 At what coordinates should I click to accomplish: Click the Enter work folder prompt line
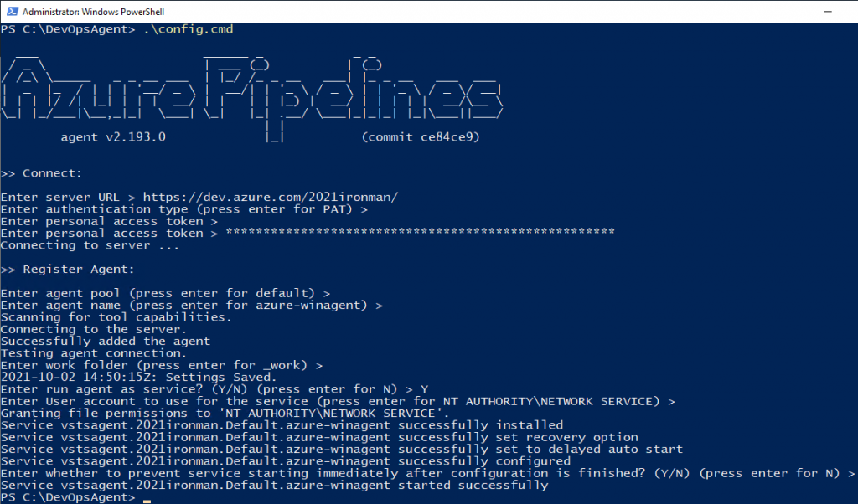162,365
